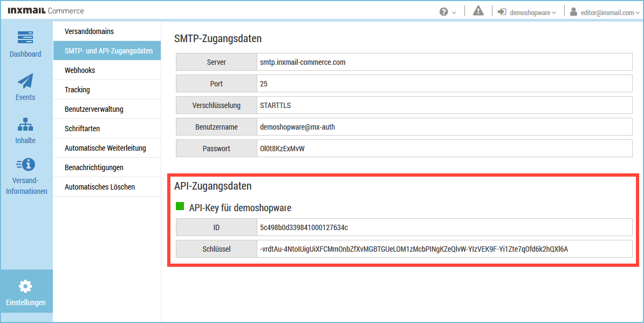Click the SMTP-Zugangsdaten heading

click(x=218, y=39)
